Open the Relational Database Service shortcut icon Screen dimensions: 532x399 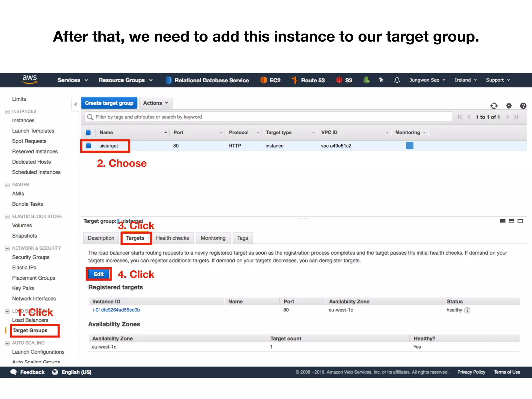point(169,80)
